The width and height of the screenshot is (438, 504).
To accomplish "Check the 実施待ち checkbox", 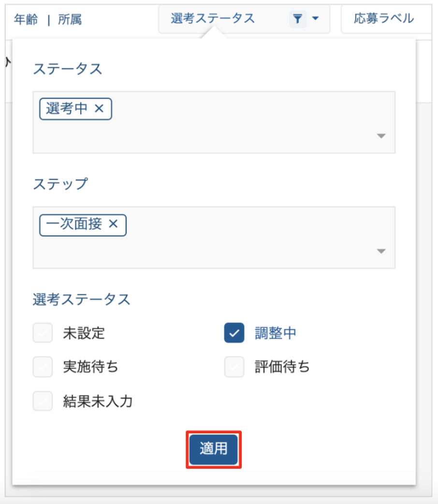I will 43,367.
